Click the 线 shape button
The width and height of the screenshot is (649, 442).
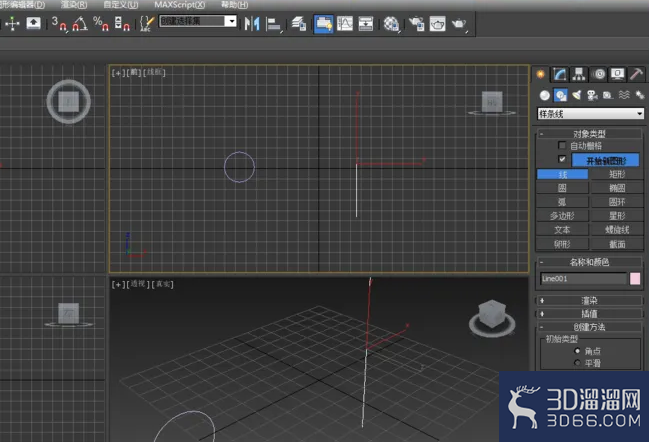click(x=562, y=174)
